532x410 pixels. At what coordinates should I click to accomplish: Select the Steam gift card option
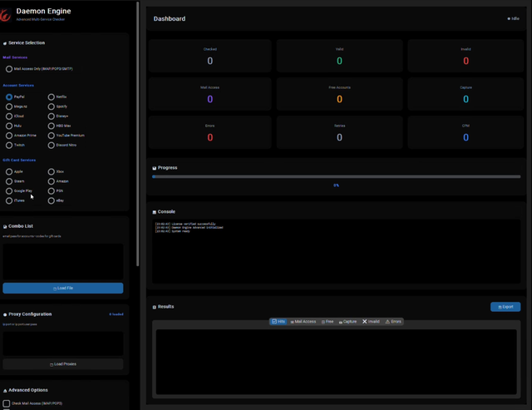(x=9, y=181)
